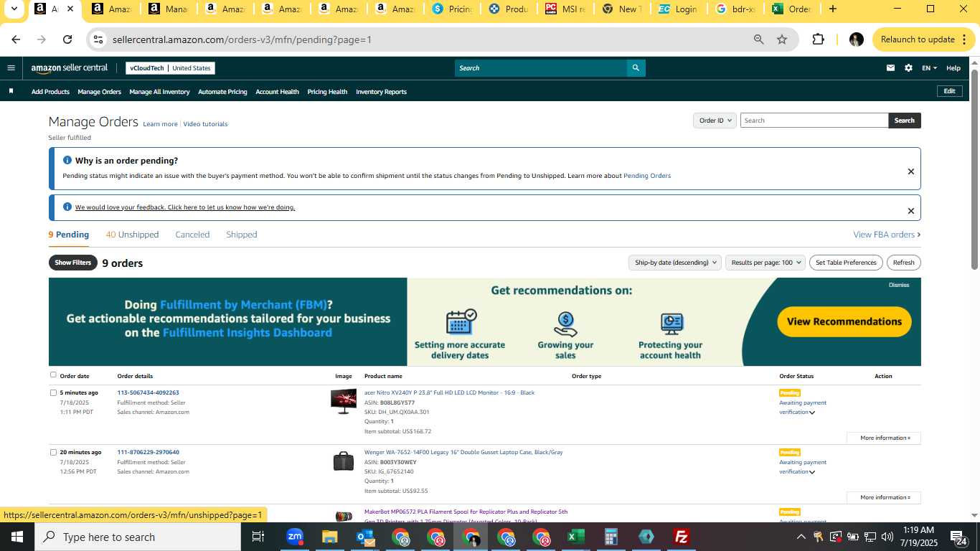Click the Amazon Seller Central logo
This screenshot has height=551, width=980.
click(70, 68)
